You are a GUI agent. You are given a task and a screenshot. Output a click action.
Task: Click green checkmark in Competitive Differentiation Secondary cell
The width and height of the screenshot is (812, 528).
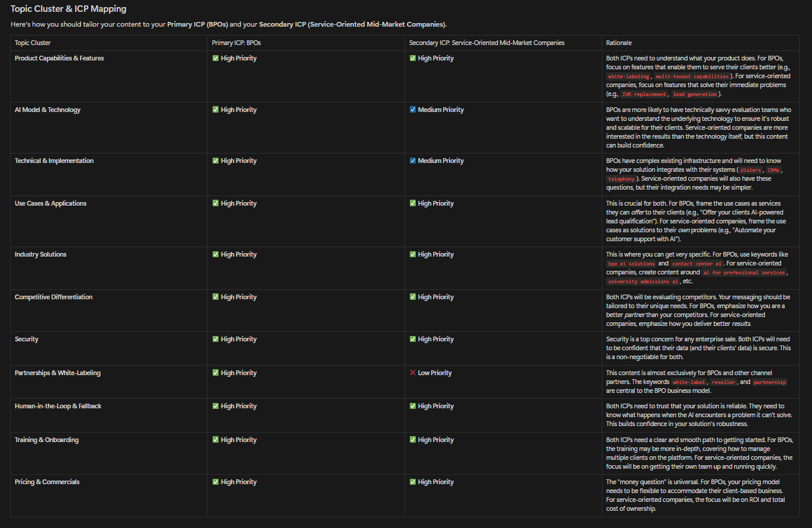pyautogui.click(x=413, y=297)
